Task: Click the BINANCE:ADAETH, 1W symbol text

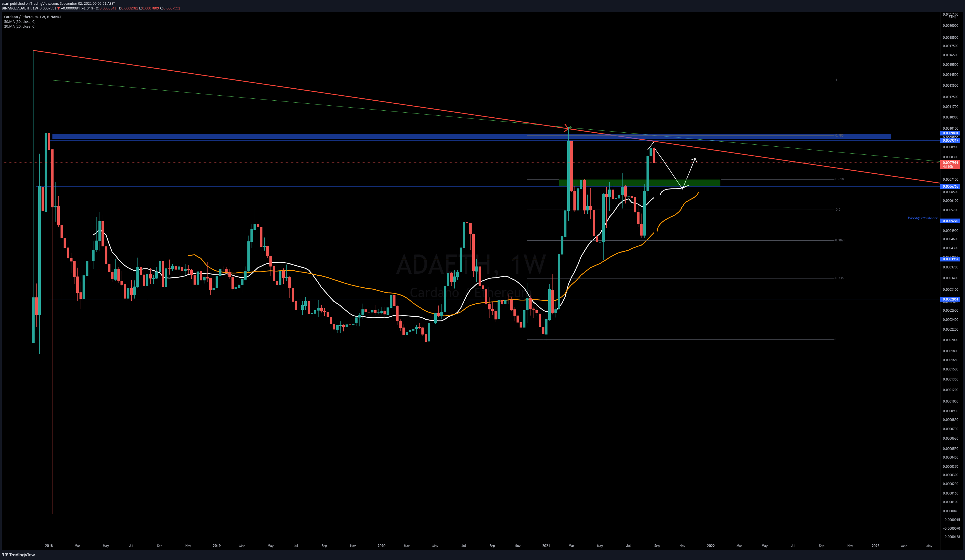Action: pyautogui.click(x=20, y=8)
